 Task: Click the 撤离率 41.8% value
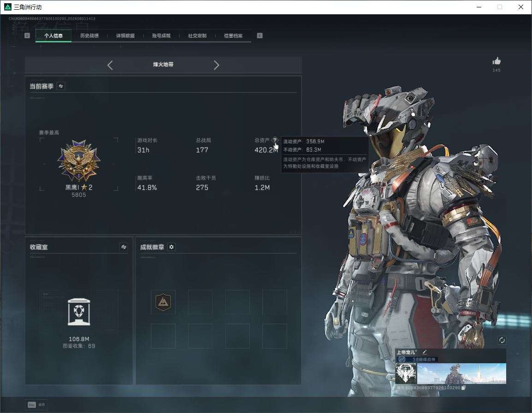(147, 188)
